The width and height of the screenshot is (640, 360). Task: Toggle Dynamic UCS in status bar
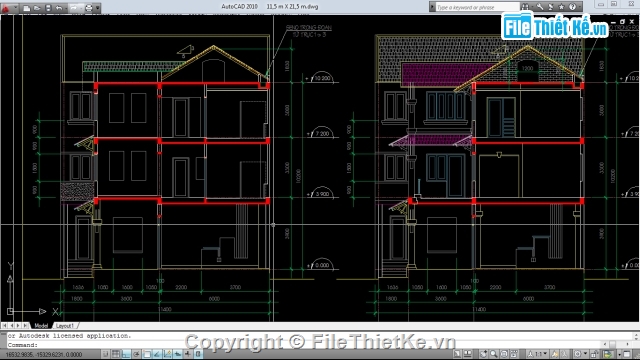[x=167, y=354]
